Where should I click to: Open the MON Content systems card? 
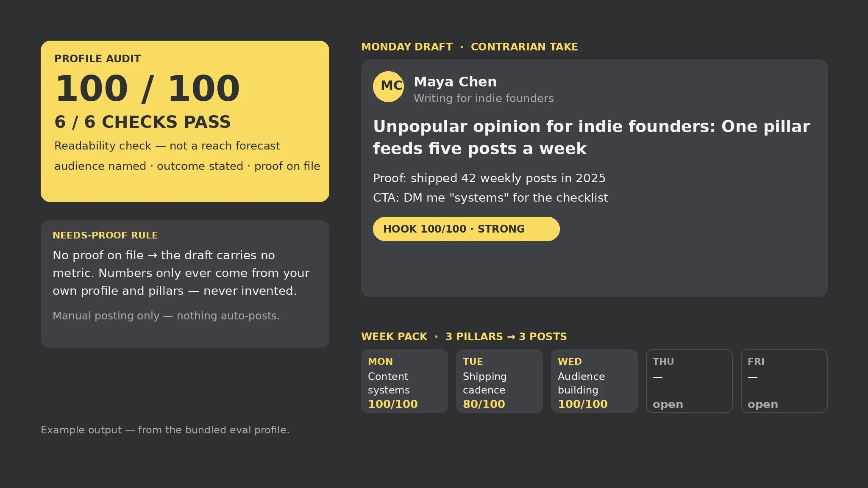(x=404, y=381)
